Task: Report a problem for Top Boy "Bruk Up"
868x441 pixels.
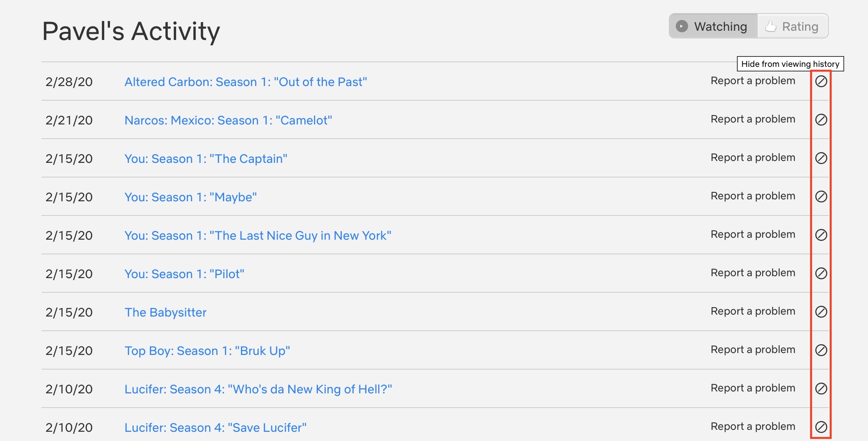Action: tap(753, 350)
